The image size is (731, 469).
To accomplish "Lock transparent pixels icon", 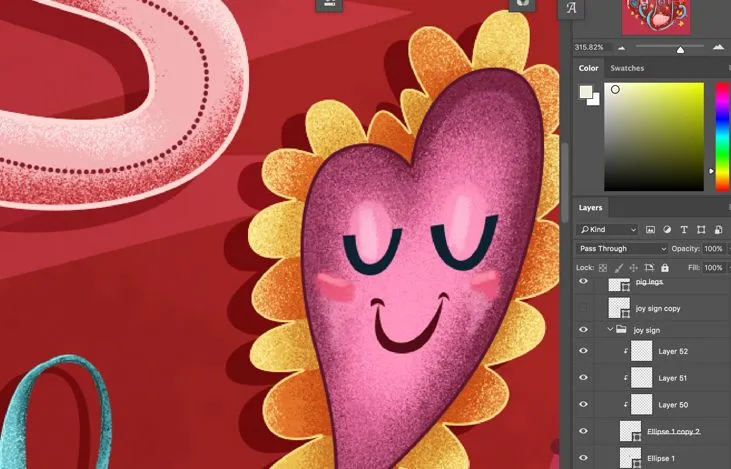I will pos(603,268).
